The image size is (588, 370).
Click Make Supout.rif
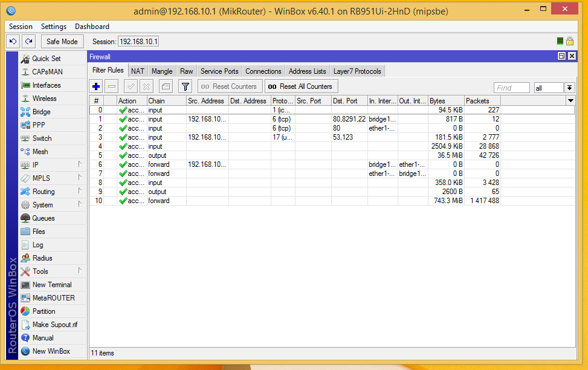click(x=53, y=325)
